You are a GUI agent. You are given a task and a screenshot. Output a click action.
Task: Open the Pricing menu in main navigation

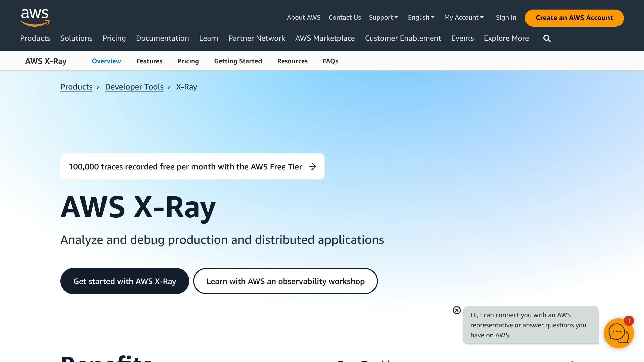[114, 38]
